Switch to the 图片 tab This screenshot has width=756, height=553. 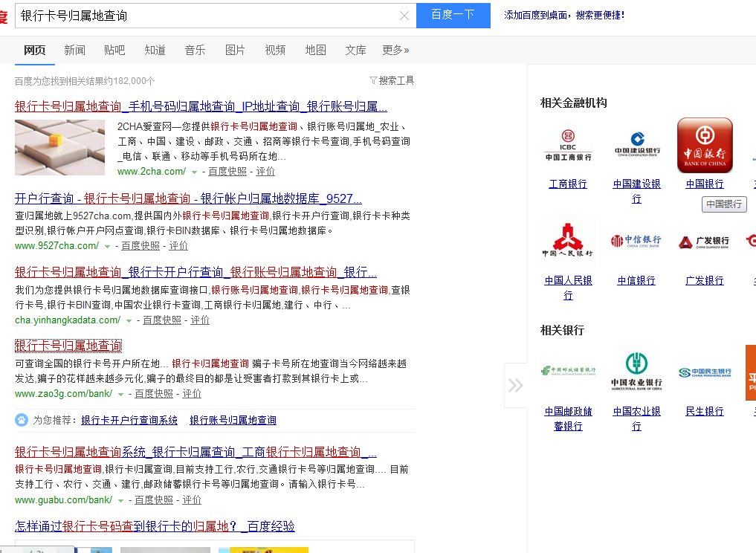tap(235, 51)
